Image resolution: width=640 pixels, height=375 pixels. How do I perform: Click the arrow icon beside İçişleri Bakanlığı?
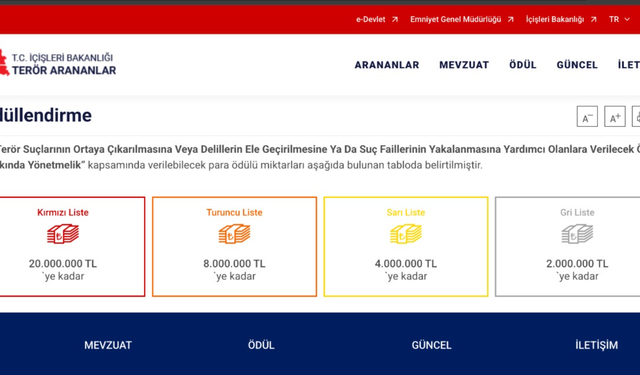coord(593,19)
